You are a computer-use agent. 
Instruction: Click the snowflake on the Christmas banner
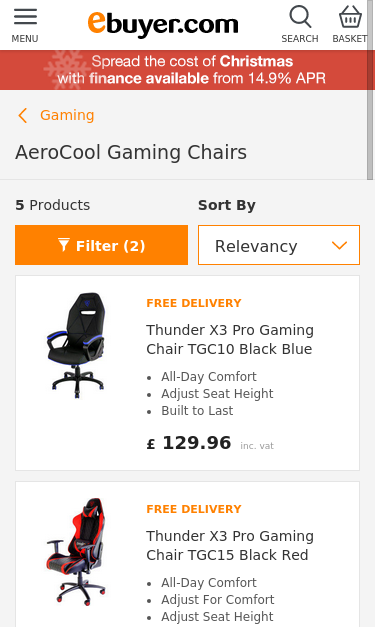[66, 70]
